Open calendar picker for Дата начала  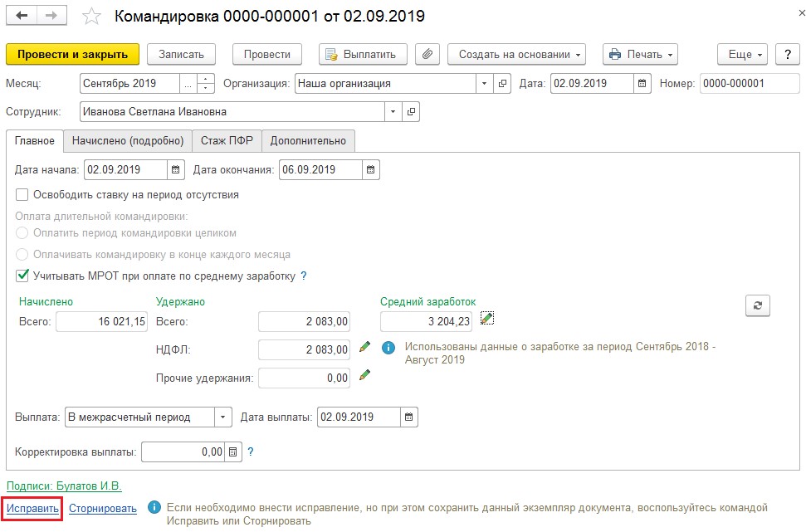pos(175,169)
